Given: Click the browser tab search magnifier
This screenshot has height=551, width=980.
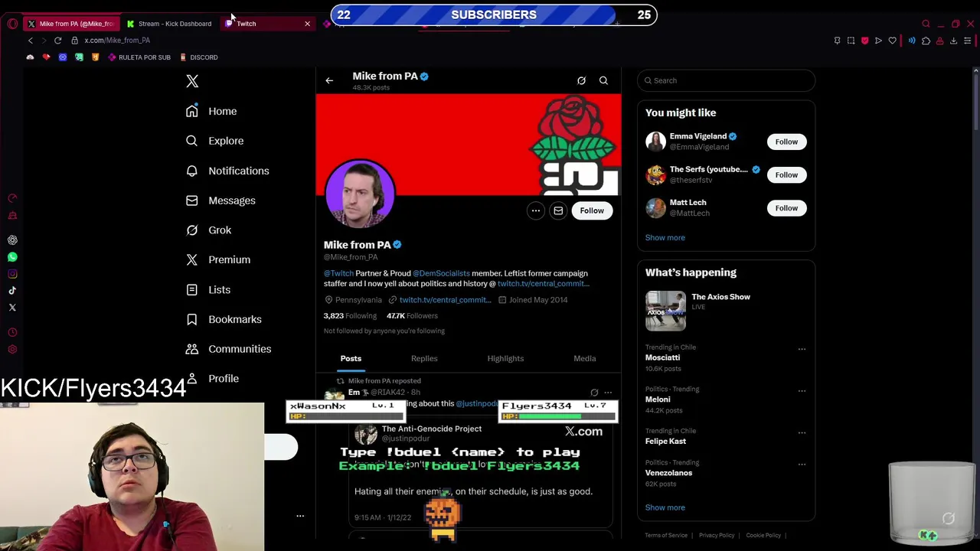Looking at the screenshot, I should point(926,24).
